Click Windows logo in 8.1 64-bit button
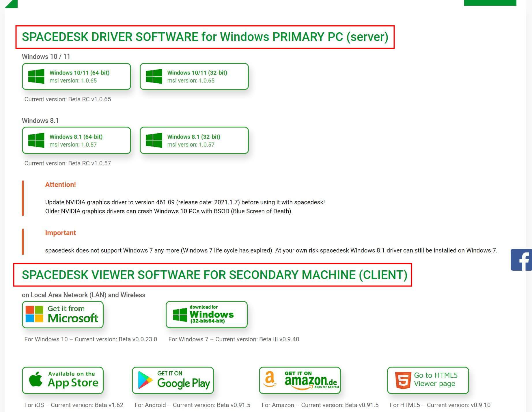Viewport: 532px width, 412px height. point(36,141)
